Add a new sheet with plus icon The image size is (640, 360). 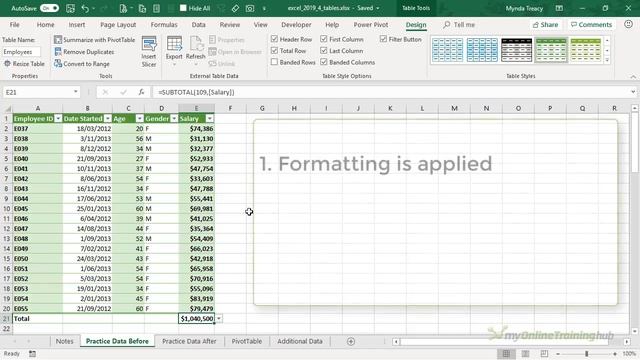point(351,341)
